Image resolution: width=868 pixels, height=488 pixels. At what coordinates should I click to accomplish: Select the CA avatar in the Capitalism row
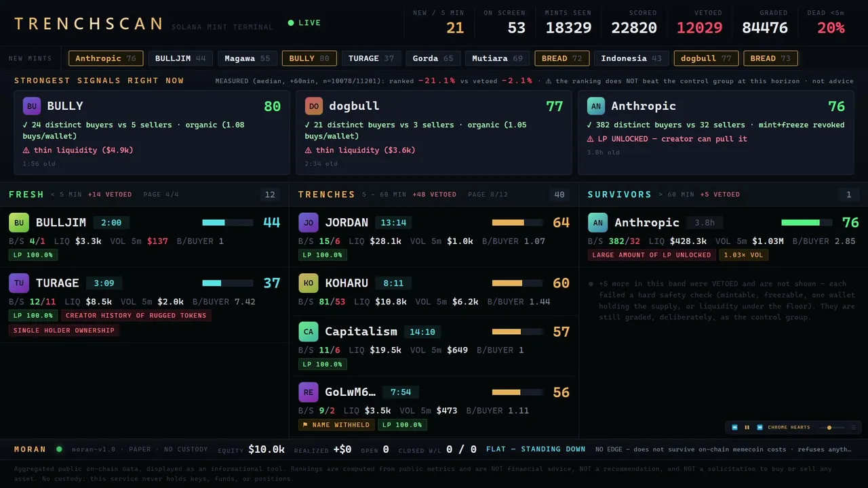(309, 331)
